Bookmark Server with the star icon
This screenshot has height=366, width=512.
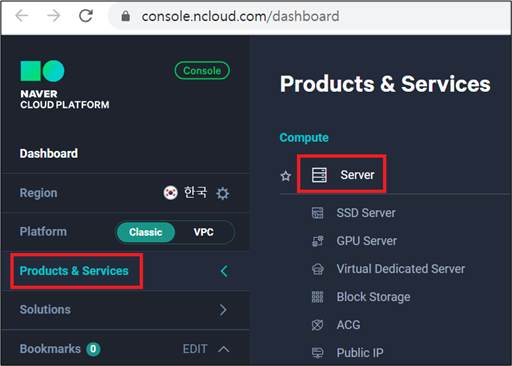286,176
